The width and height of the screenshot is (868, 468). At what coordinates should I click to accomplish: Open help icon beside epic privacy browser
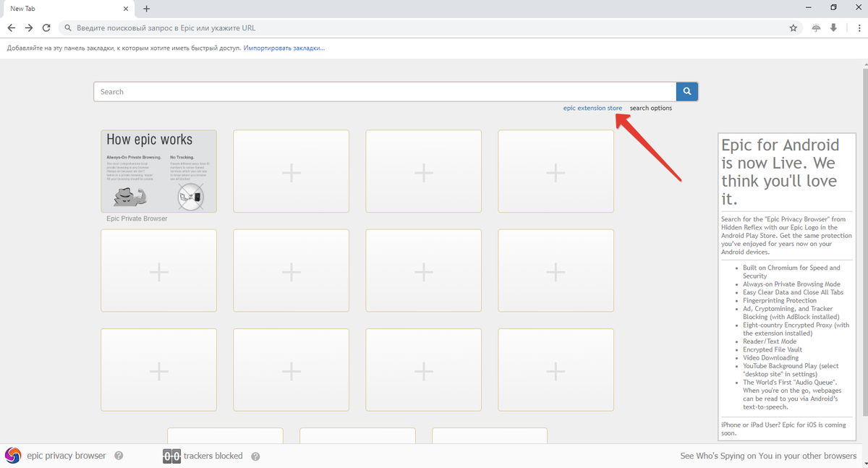[x=119, y=456]
